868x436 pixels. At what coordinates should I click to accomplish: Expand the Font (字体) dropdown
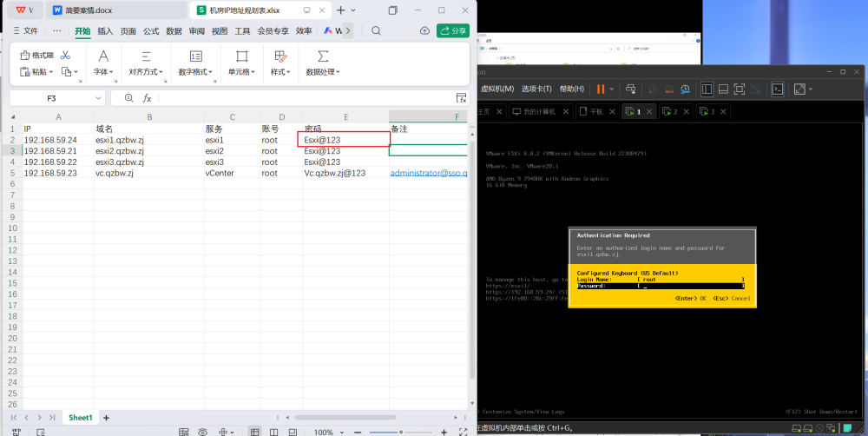[103, 72]
